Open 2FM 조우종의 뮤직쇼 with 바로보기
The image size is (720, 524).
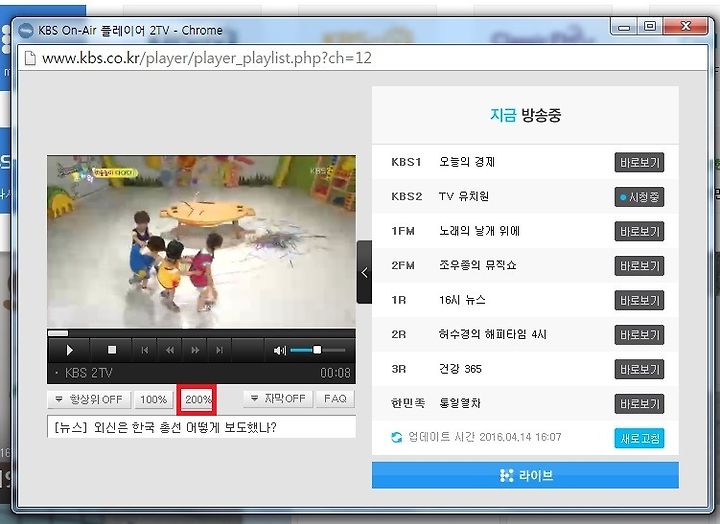639,266
